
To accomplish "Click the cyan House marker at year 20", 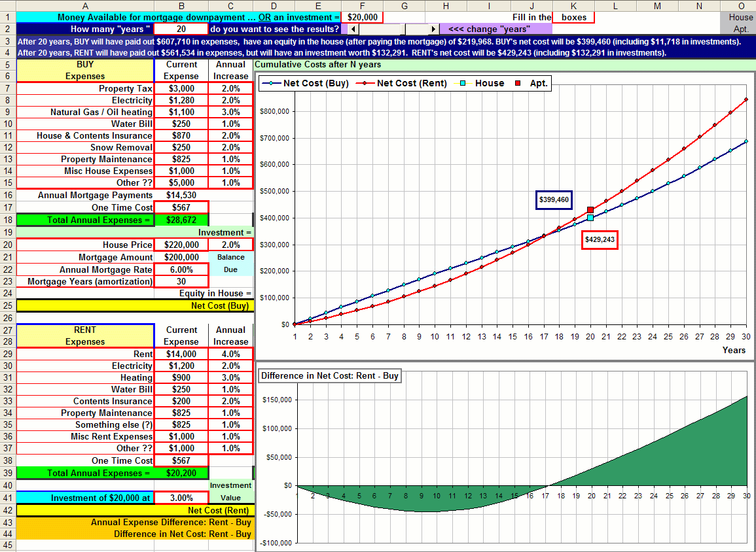I will [590, 218].
